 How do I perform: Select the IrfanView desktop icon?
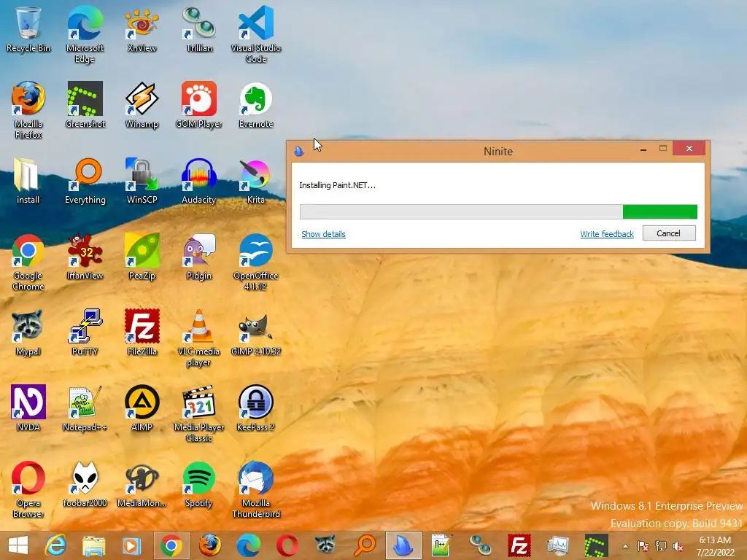click(x=85, y=257)
